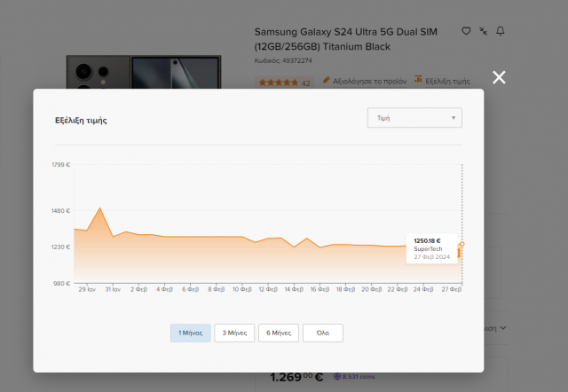The height and width of the screenshot is (392, 568).
Task: Click the Εξέλιξη τιμής popup heading
Action: coord(81,120)
